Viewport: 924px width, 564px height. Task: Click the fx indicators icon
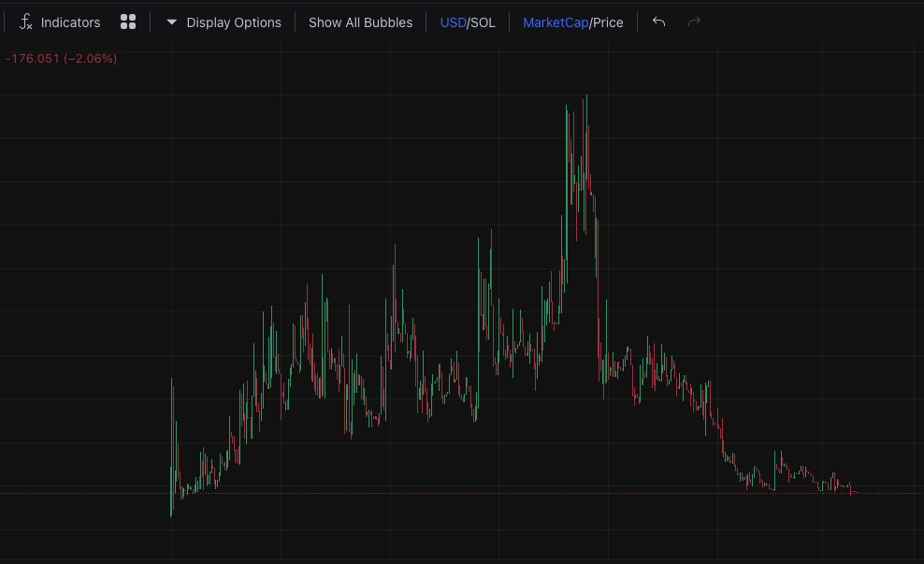point(25,22)
